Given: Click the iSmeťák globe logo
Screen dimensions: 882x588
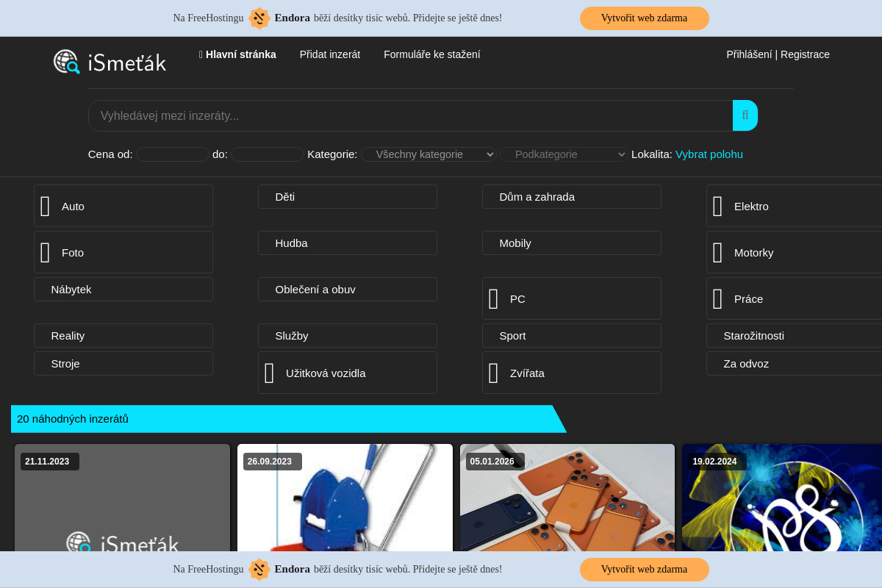Looking at the screenshot, I should 66,62.
